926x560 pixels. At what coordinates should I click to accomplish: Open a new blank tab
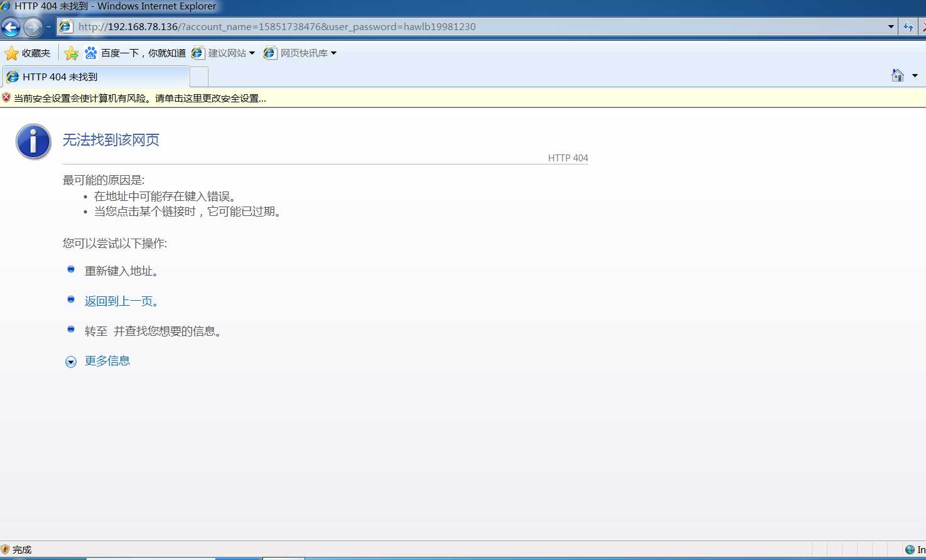click(x=199, y=77)
